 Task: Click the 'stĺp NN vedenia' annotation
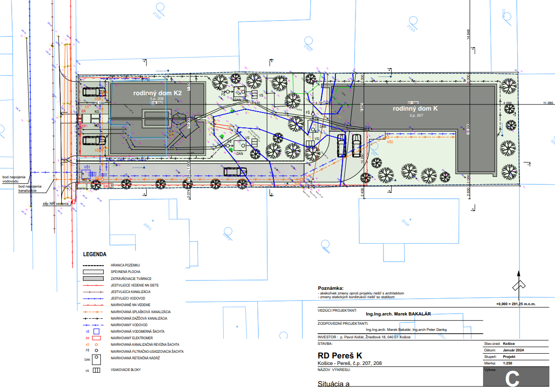[x=56, y=203]
